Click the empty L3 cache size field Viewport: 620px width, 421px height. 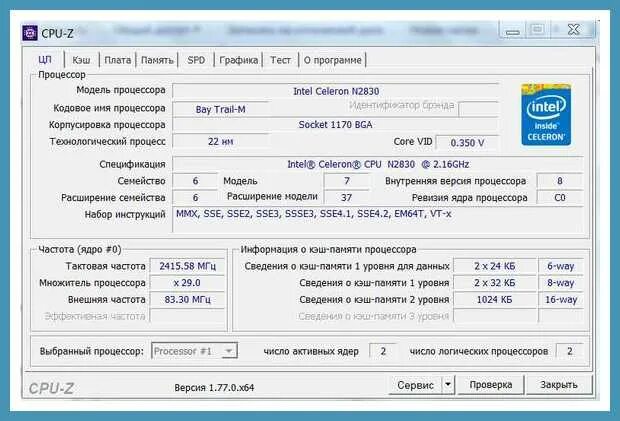tap(495, 316)
